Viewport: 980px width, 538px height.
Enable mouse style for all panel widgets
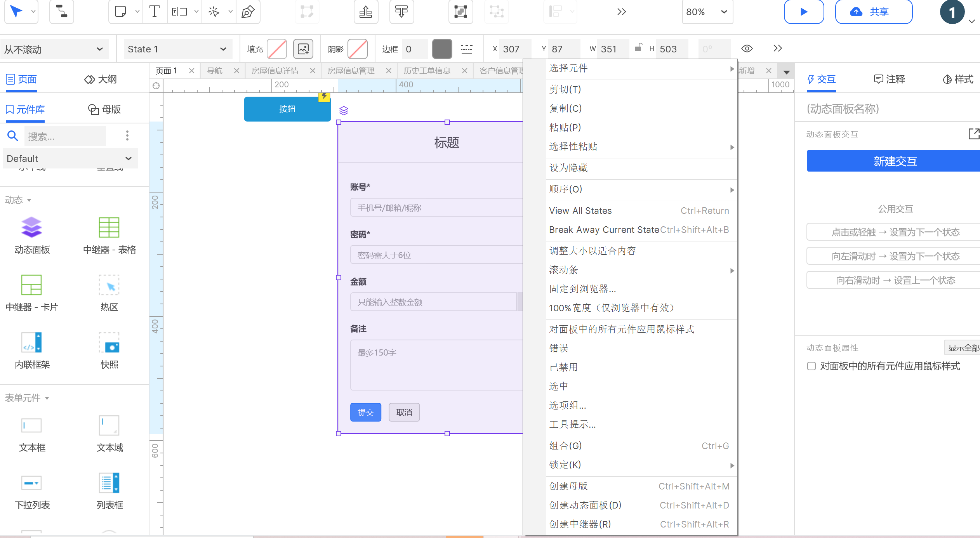tap(811, 366)
